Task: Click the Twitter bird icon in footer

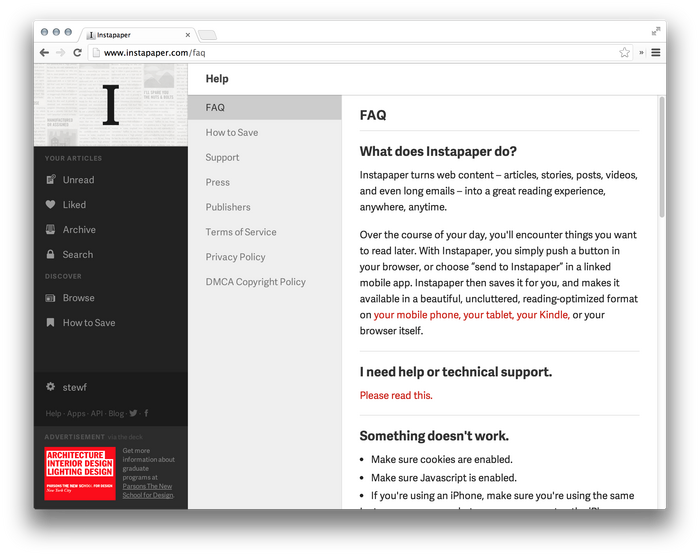Action: click(133, 413)
